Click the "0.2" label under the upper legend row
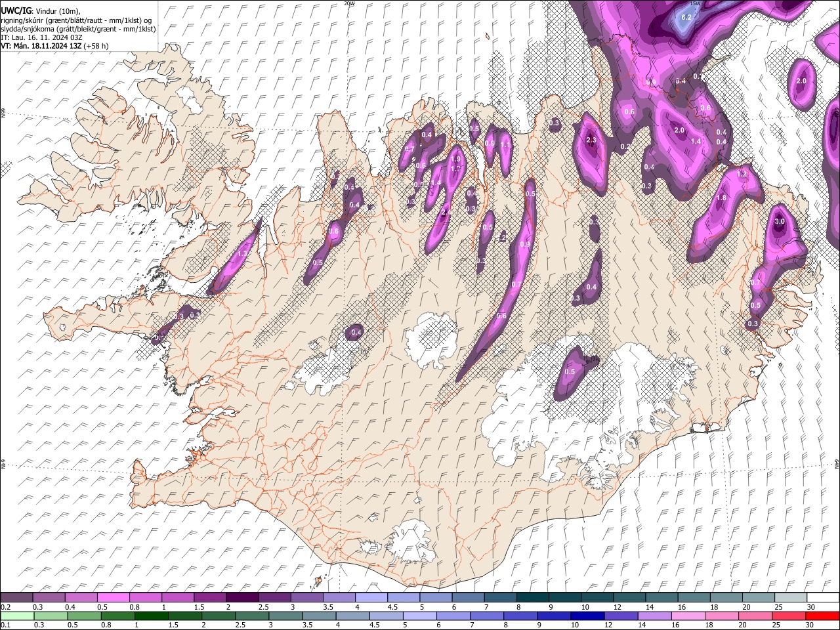The height and width of the screenshot is (630, 840). (5, 607)
